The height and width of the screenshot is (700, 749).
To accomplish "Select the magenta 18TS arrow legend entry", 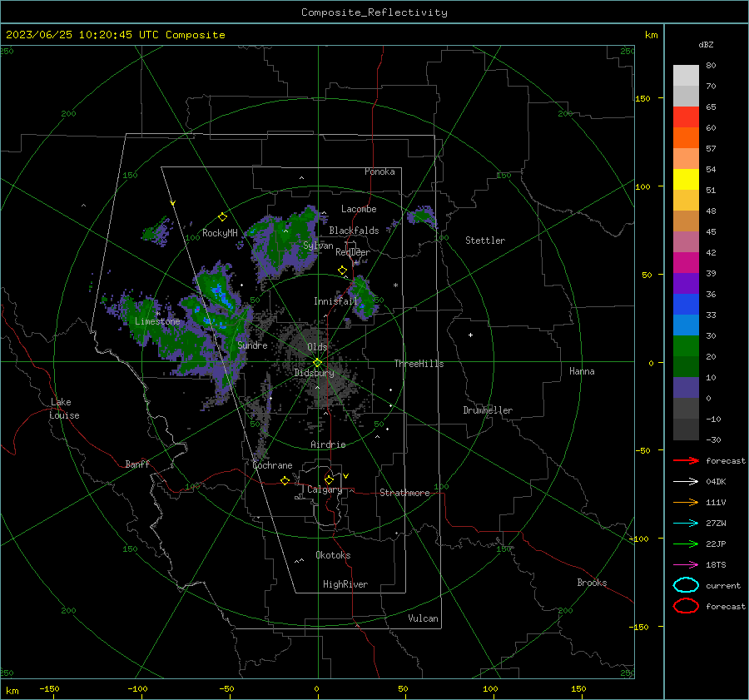I will (686, 564).
